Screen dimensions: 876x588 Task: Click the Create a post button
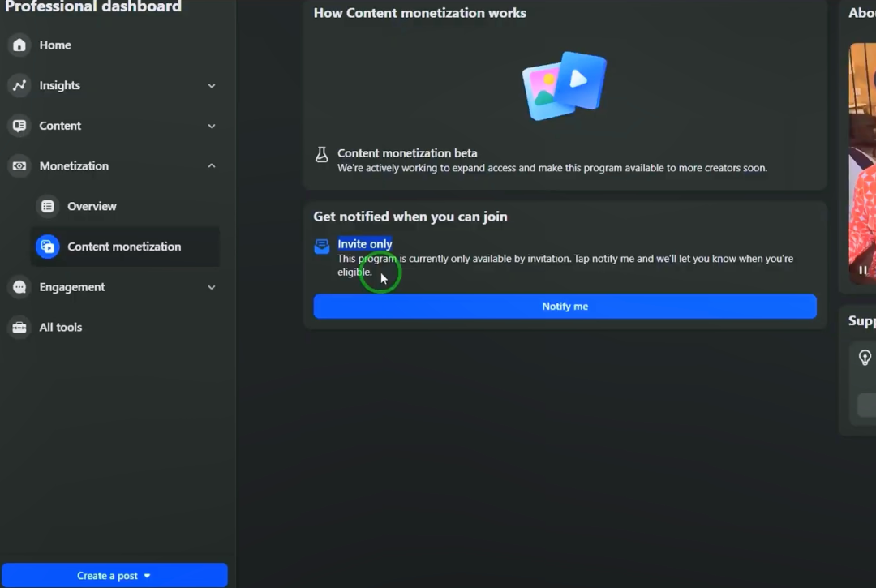(x=114, y=575)
